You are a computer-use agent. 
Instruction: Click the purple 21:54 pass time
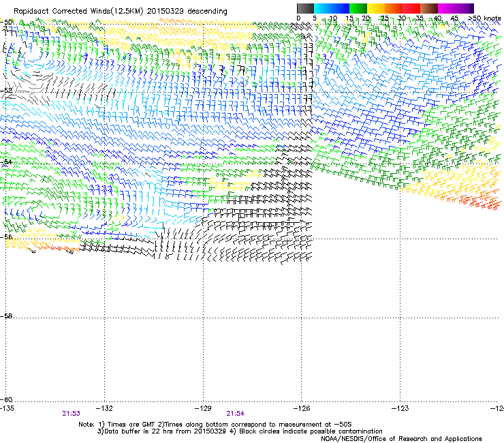click(235, 414)
